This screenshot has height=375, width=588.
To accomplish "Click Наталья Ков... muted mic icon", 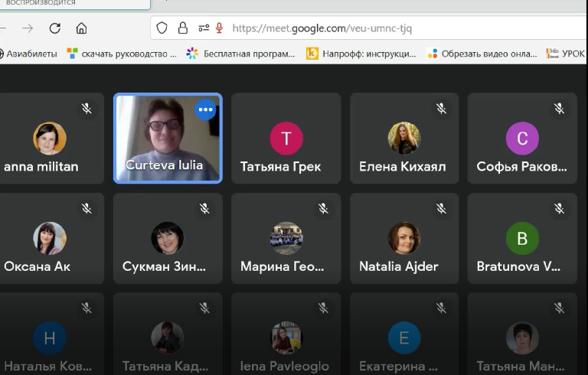I will 87,308.
